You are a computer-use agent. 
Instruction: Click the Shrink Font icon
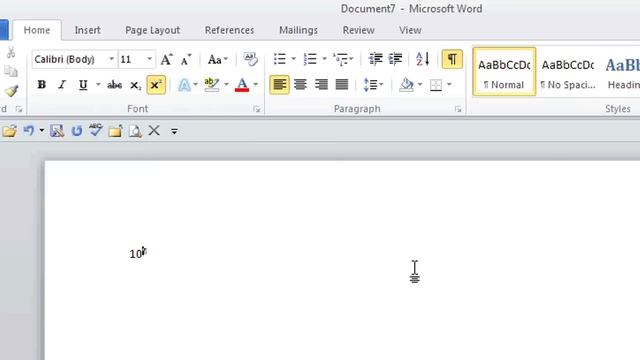[x=186, y=60]
